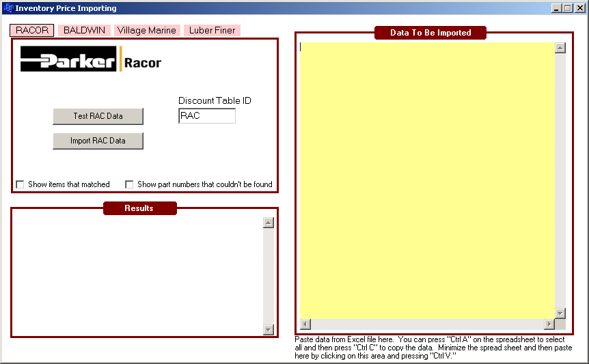
Task: Click the Results list up arrow
Action: point(269,223)
